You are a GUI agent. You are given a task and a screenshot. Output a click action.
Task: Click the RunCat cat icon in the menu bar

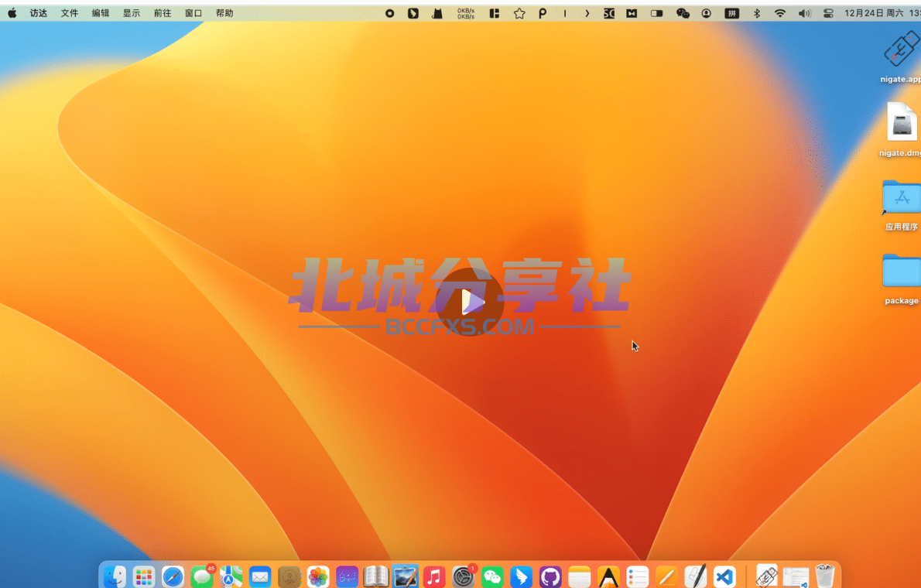pyautogui.click(x=437, y=13)
